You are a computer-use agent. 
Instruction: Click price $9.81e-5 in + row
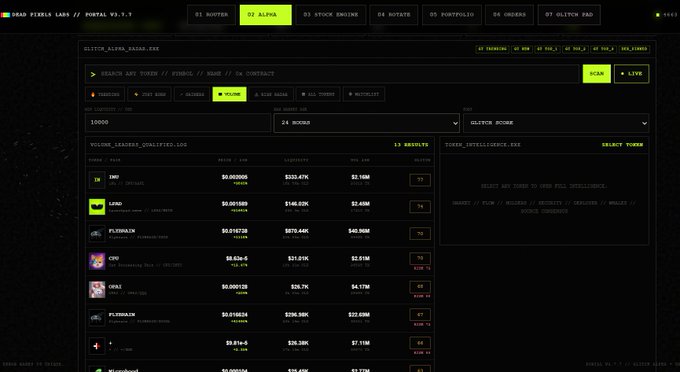237,343
